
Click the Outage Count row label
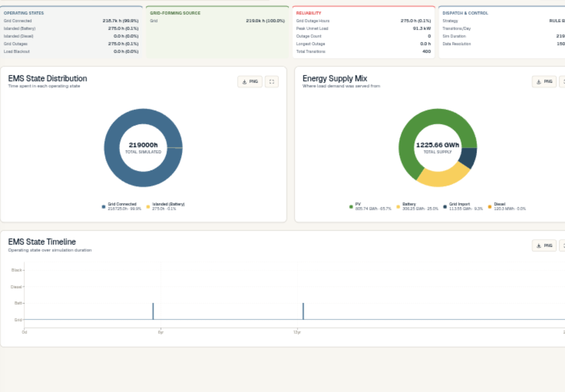coord(309,36)
